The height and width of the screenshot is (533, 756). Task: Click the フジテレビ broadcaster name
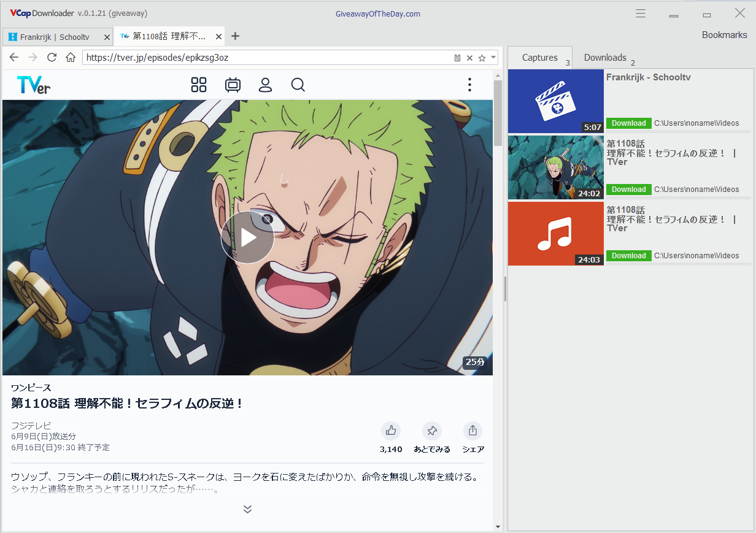pos(31,426)
